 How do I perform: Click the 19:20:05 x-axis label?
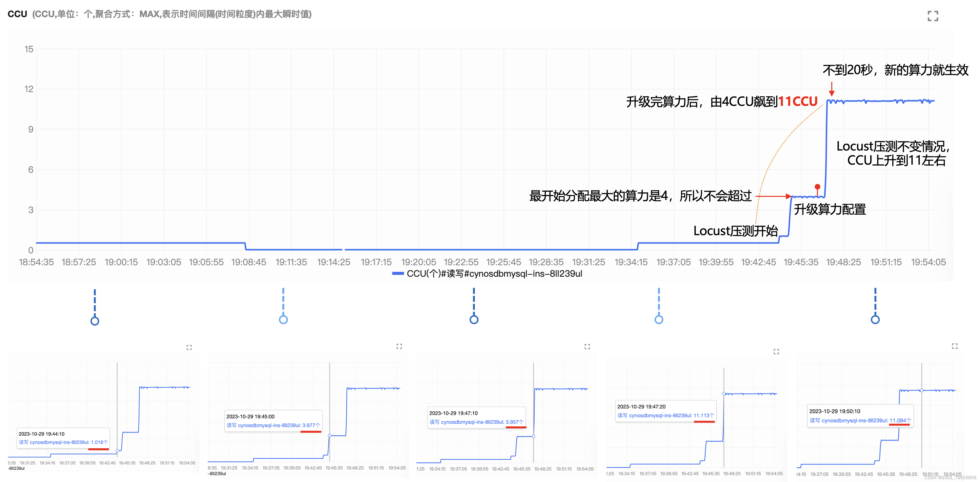tap(419, 262)
